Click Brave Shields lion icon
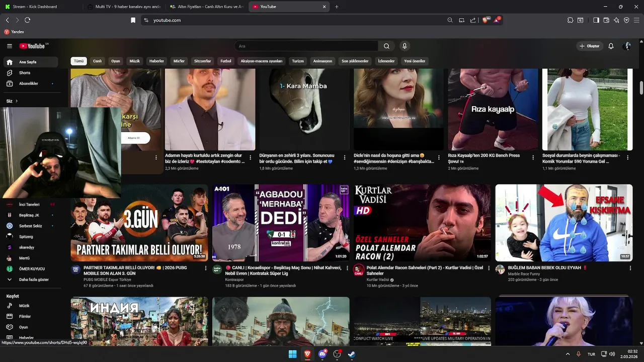This screenshot has height=362, width=644. (x=486, y=20)
